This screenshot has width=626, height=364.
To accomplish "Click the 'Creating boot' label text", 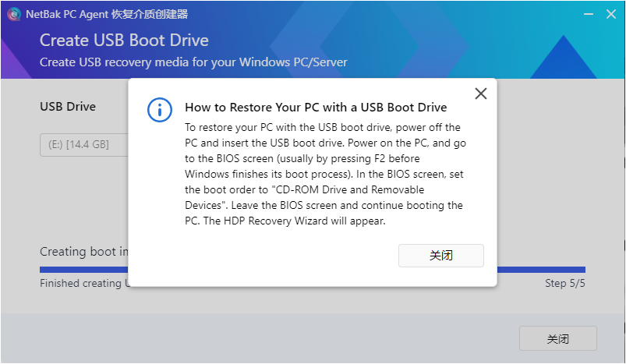I will 84,252.
